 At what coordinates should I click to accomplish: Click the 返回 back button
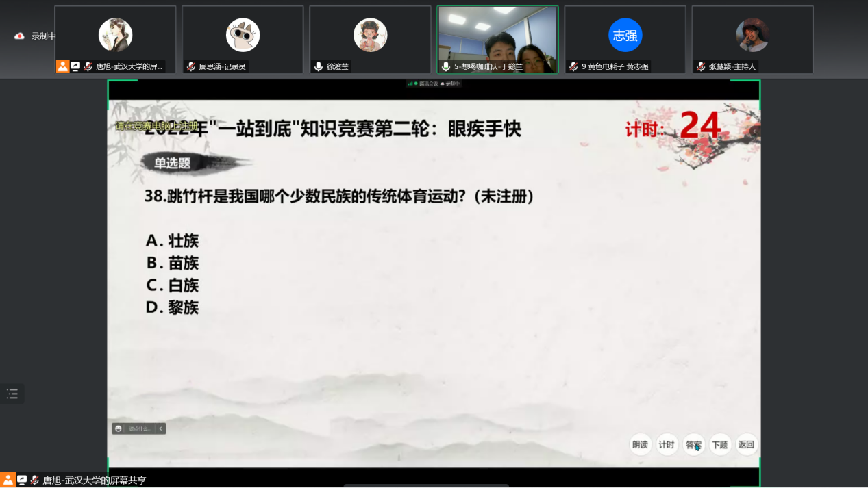(x=746, y=444)
